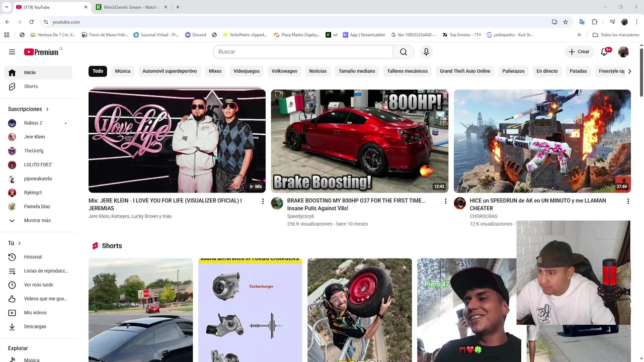Open Chrome extensions puzzle icon
644x362 pixels.
[595, 22]
